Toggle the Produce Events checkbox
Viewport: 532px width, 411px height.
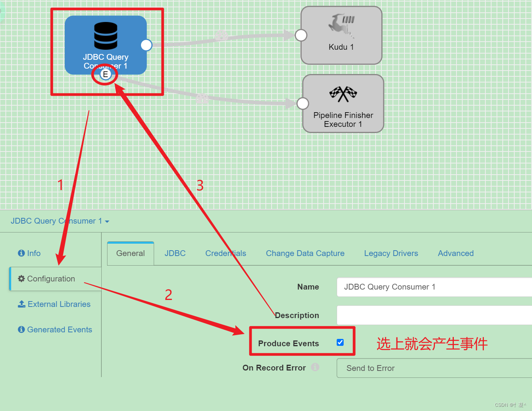click(340, 342)
